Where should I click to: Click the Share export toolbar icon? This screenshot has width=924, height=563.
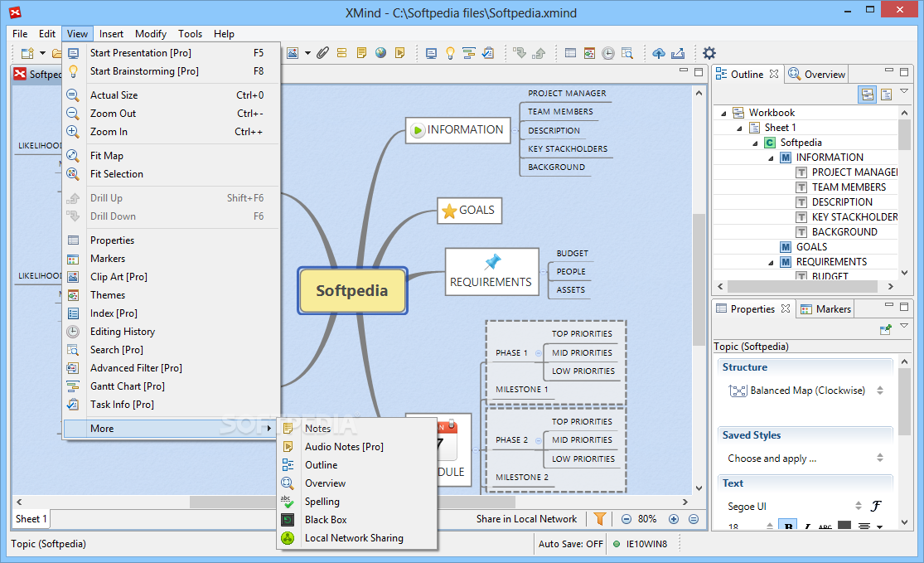point(678,54)
